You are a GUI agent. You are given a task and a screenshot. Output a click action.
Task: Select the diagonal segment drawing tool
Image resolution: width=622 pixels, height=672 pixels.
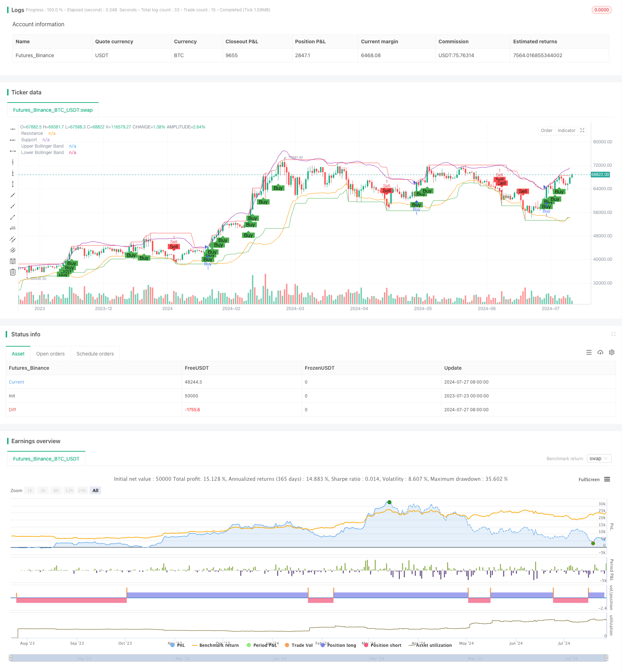13,217
